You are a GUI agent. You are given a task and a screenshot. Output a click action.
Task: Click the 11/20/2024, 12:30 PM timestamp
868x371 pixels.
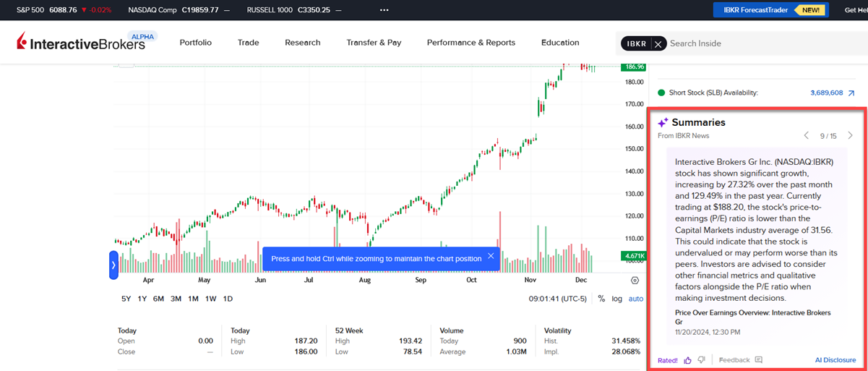pos(707,332)
